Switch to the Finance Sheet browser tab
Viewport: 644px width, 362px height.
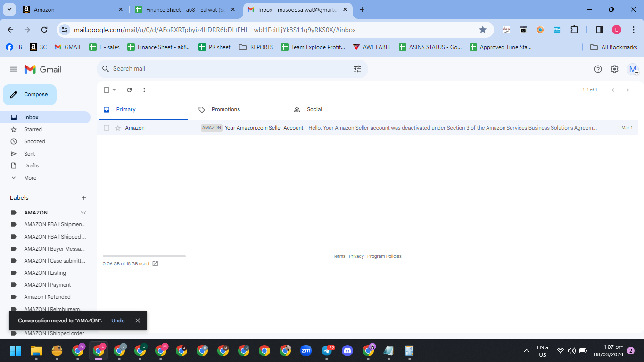click(x=185, y=9)
